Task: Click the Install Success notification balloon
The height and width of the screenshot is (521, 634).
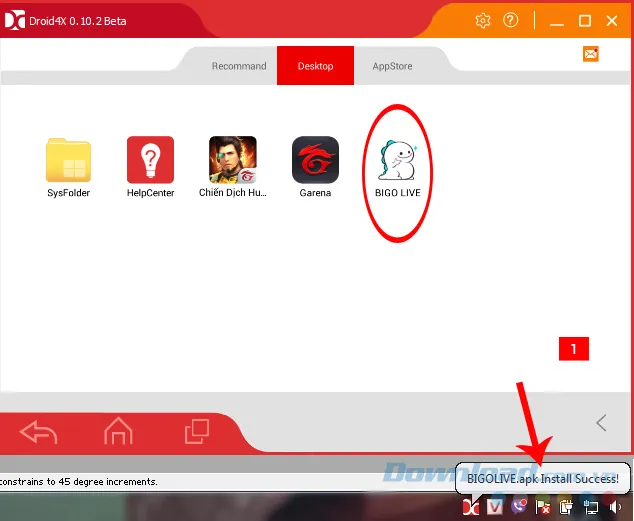Action: click(543, 479)
